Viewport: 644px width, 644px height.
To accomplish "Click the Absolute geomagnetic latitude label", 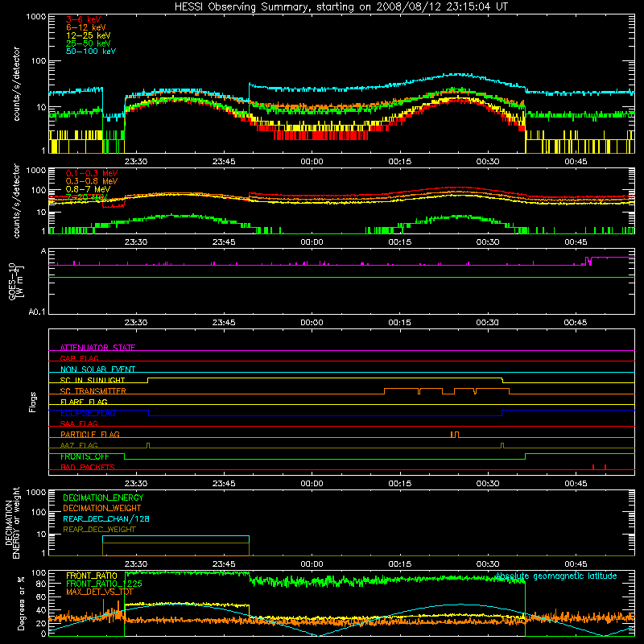I will tap(556, 576).
